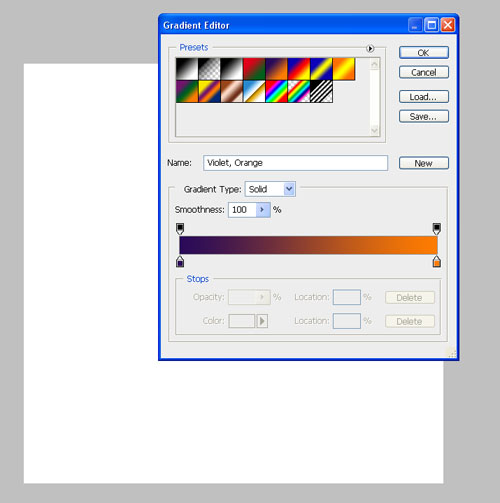Click the Color swatch box in Stops
Image resolution: width=500 pixels, height=503 pixels.
pos(242,321)
